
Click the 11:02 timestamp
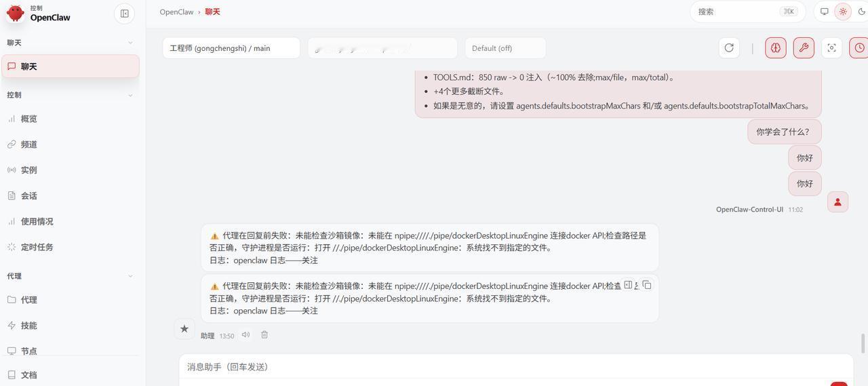[795, 210]
